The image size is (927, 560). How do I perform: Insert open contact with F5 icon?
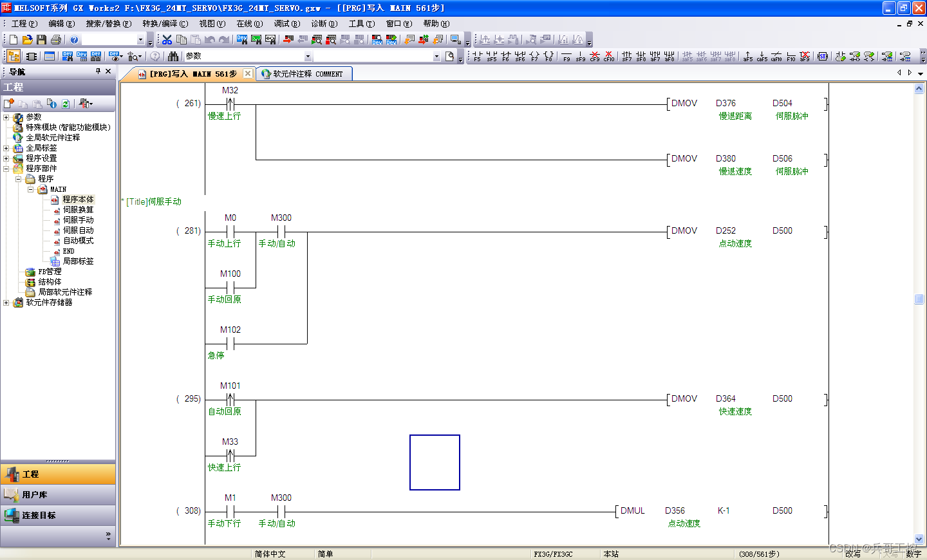coord(477,57)
